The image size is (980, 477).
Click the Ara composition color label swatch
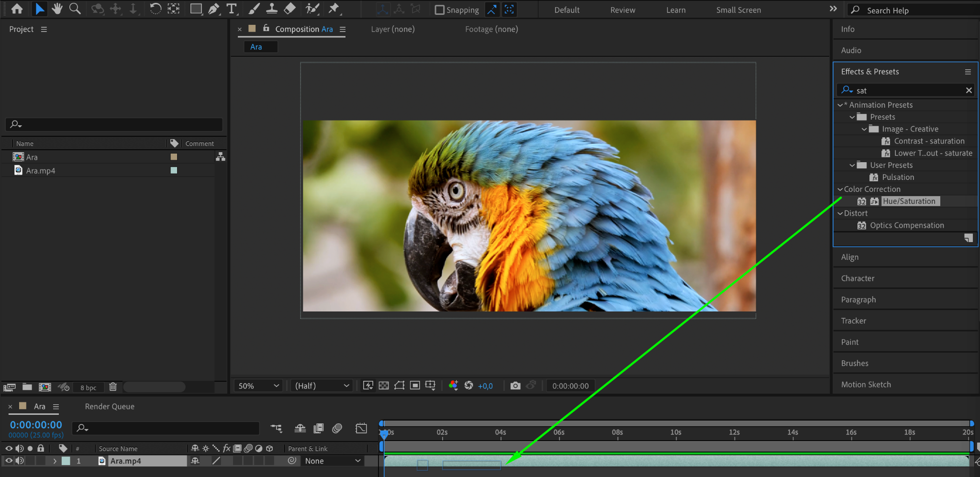174,157
